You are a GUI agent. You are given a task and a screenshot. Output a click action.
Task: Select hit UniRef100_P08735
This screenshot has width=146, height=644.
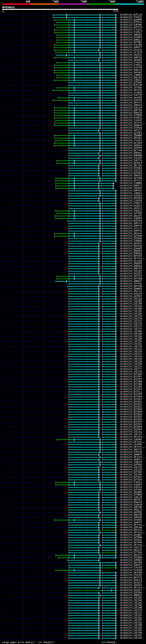pyautogui.click(x=131, y=95)
